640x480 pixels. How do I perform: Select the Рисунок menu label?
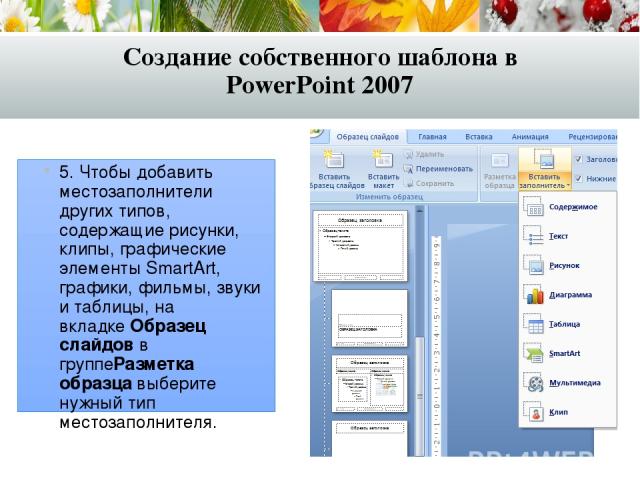(x=564, y=266)
